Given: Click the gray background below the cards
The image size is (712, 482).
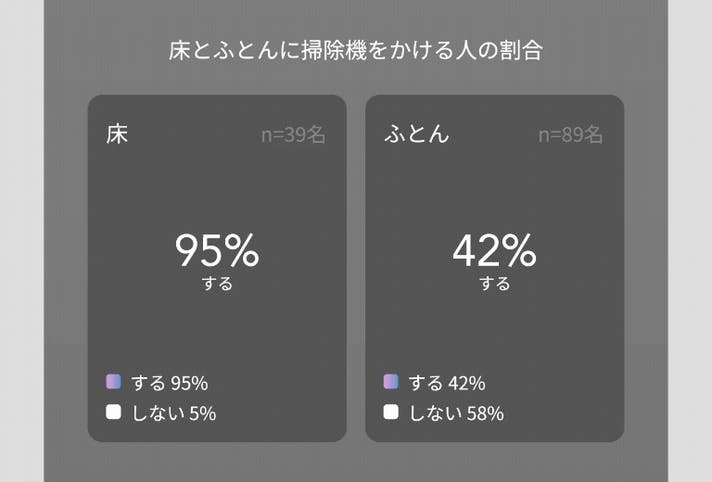Looking at the screenshot, I should [356, 462].
